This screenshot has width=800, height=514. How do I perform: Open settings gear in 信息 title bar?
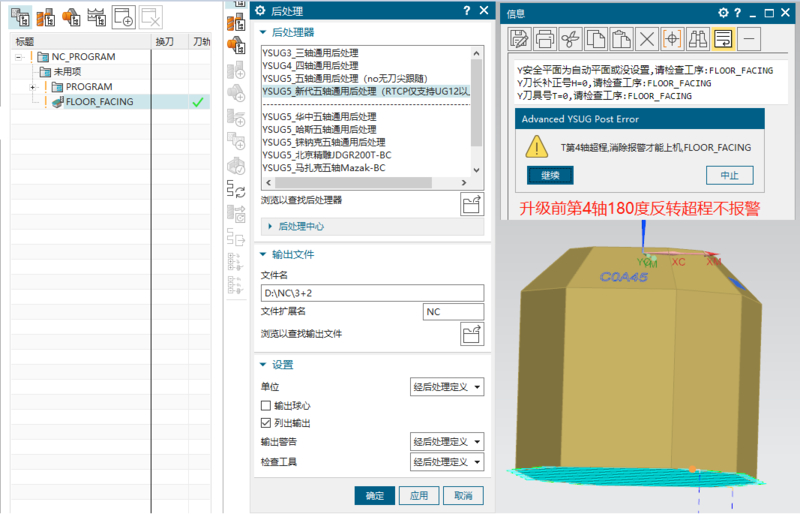[723, 13]
